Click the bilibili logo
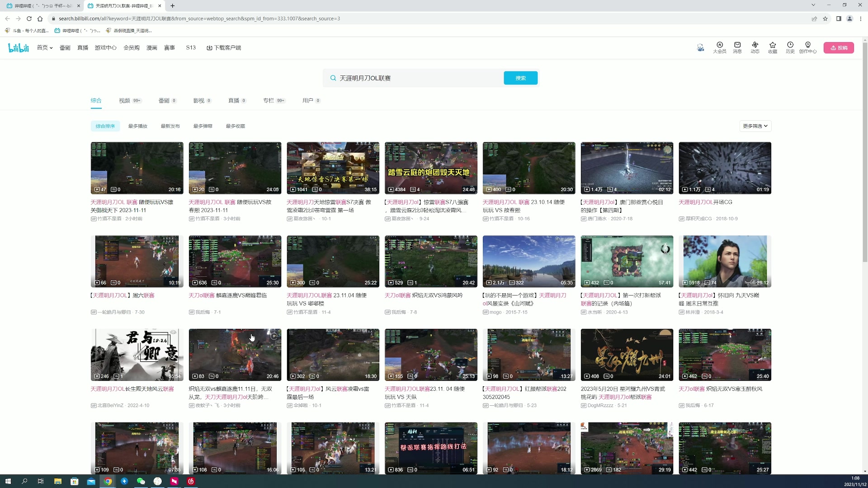The image size is (868, 488). [18, 47]
